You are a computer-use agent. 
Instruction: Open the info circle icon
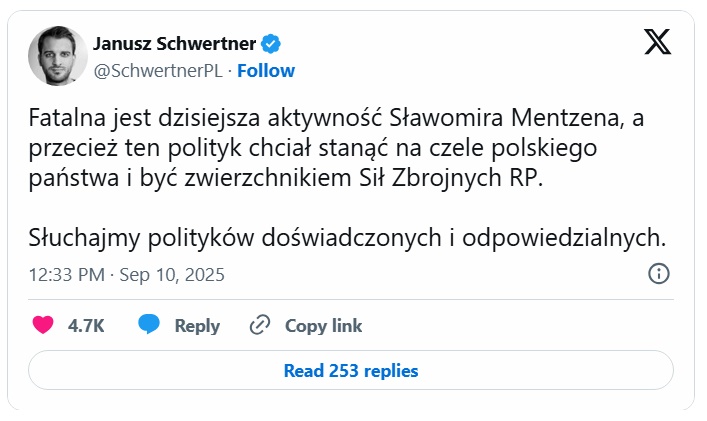click(659, 274)
